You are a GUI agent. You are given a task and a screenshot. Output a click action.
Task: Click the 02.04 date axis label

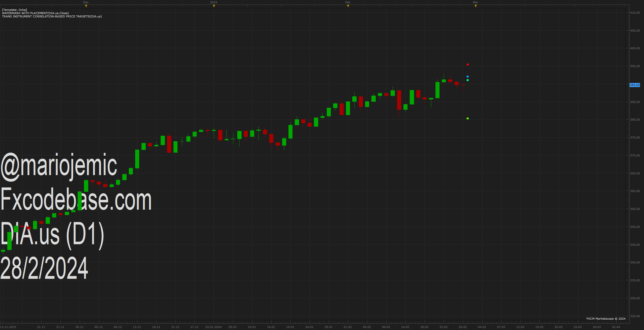(x=616, y=327)
